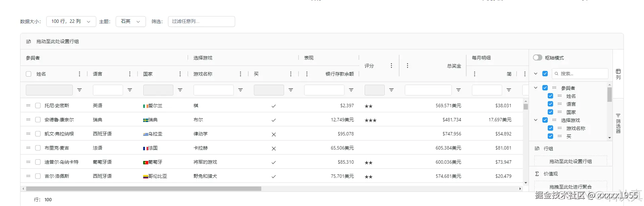Open the 数据大小 dropdown
644x206 pixels.
point(71,22)
